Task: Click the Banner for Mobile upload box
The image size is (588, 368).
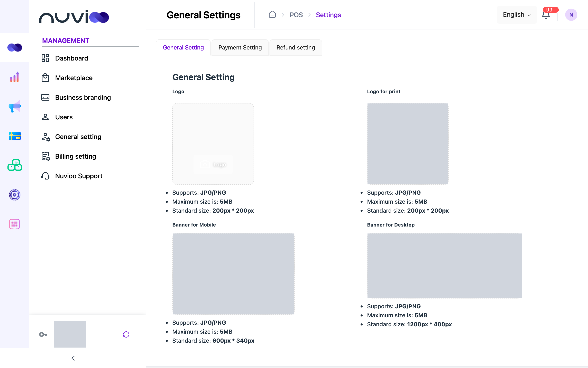Action: pos(234,274)
